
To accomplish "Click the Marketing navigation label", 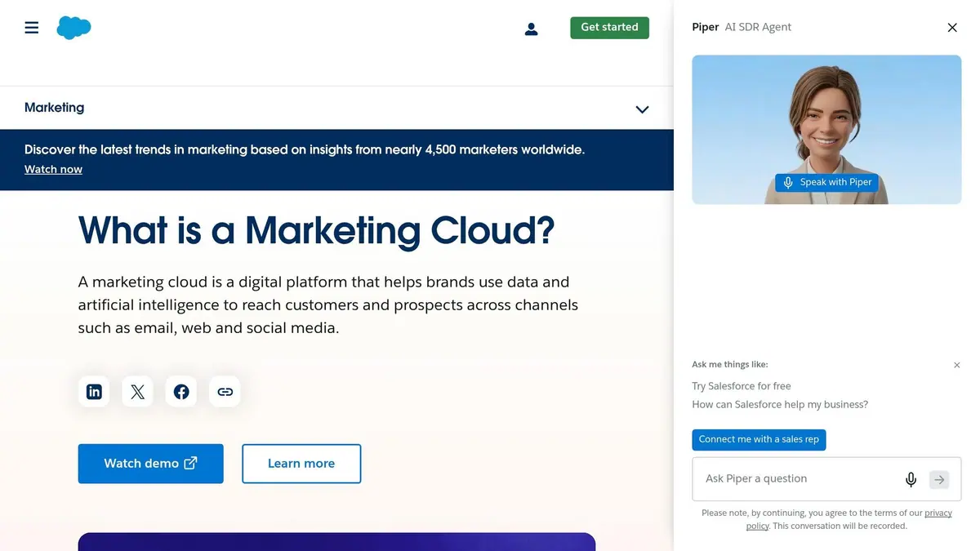I will coord(54,108).
